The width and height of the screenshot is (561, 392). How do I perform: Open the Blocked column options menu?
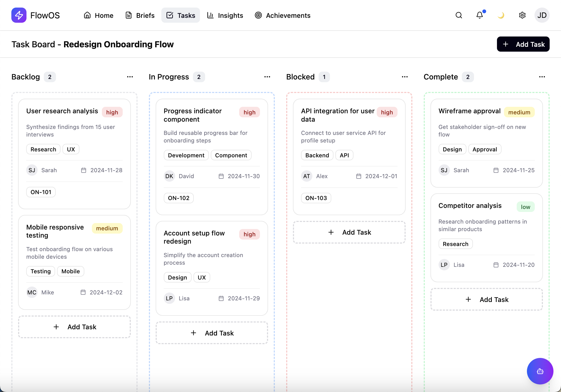pyautogui.click(x=405, y=77)
